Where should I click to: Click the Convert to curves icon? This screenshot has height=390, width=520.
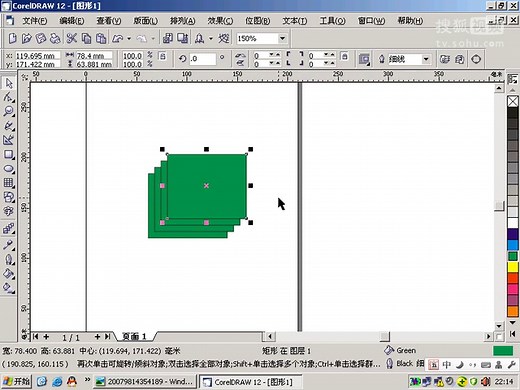point(476,59)
